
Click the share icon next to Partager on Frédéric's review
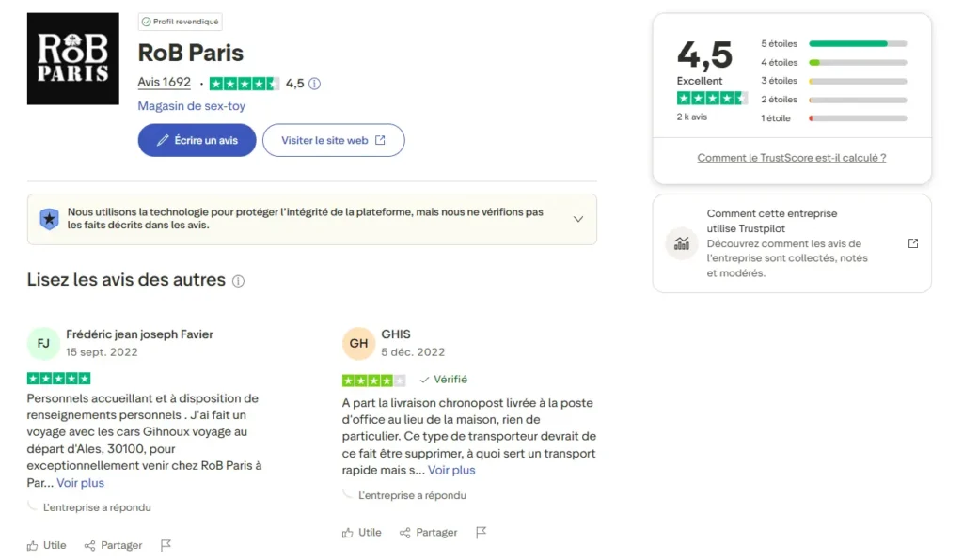pyautogui.click(x=89, y=545)
